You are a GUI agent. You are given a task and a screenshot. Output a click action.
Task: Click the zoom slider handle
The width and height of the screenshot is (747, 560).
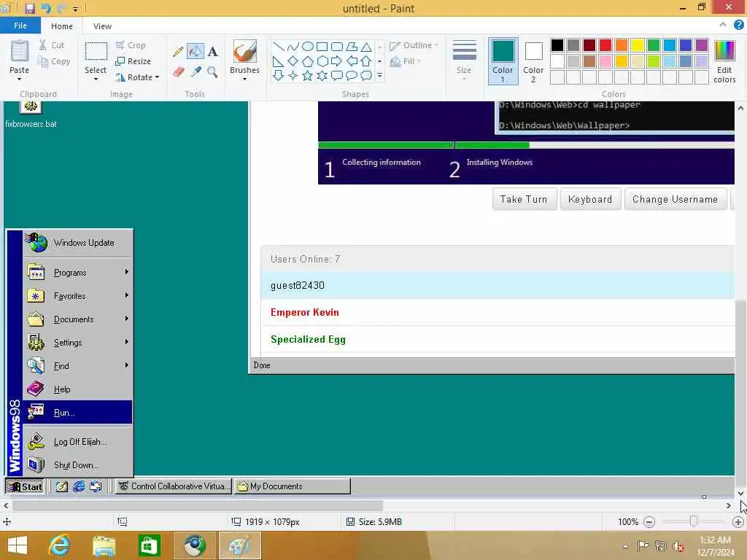tap(694, 522)
